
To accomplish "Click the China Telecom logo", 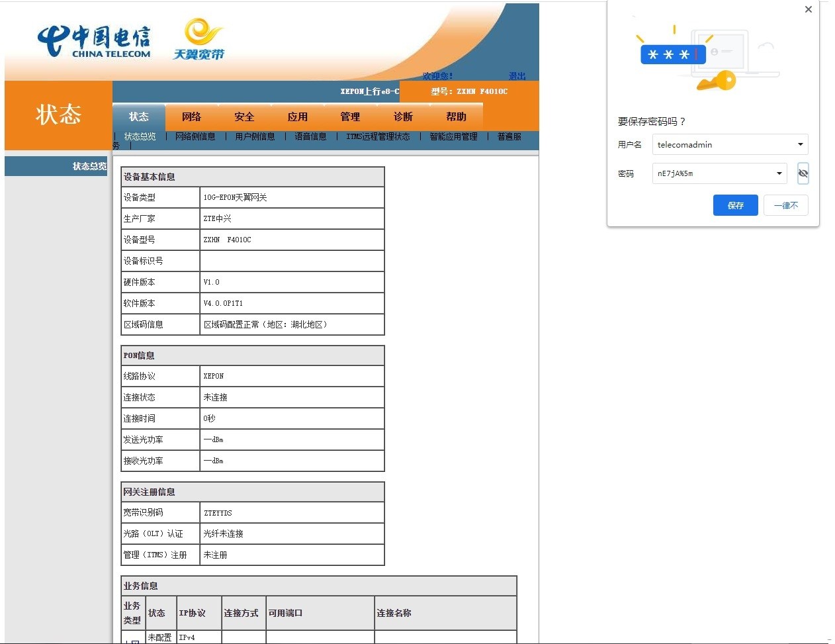I will (94, 42).
